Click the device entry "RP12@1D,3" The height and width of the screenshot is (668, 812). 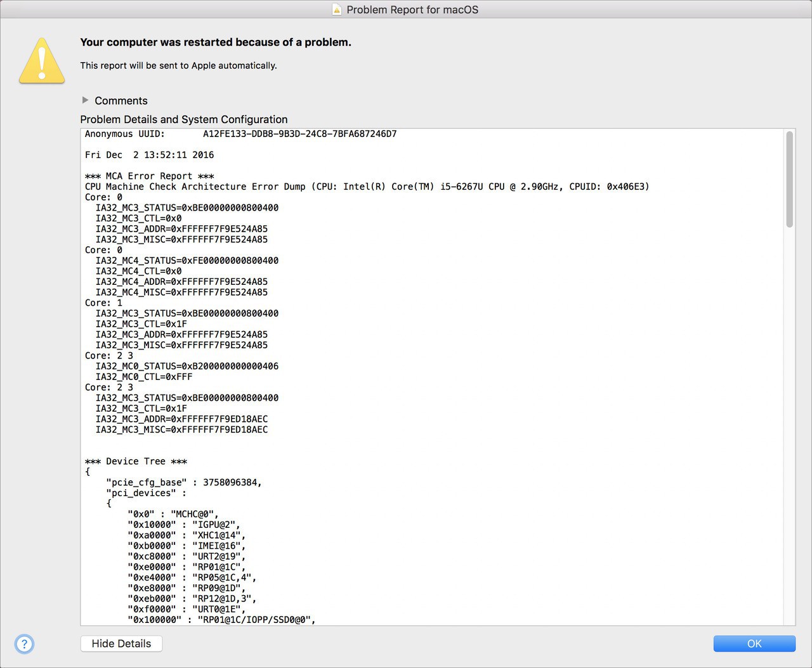coord(192,599)
